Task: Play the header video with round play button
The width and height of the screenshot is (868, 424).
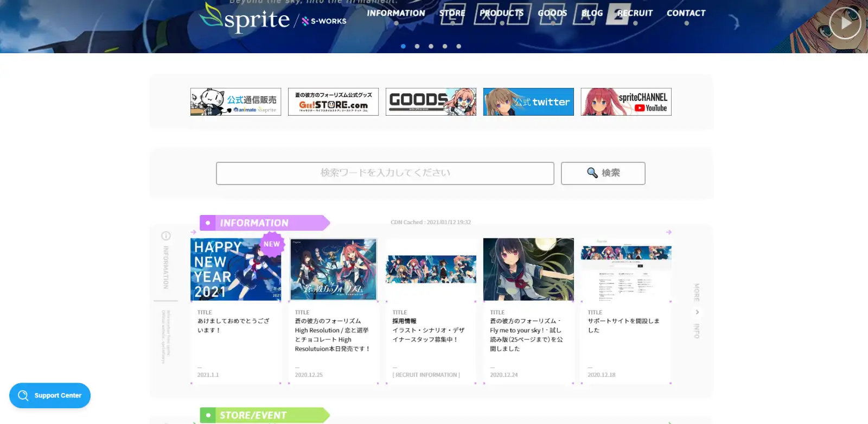Action: tap(845, 23)
